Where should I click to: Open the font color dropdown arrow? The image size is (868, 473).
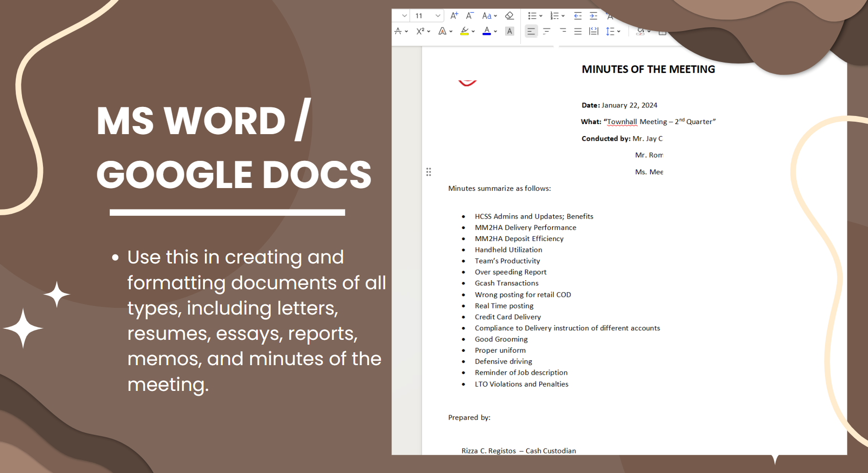pyautogui.click(x=496, y=32)
